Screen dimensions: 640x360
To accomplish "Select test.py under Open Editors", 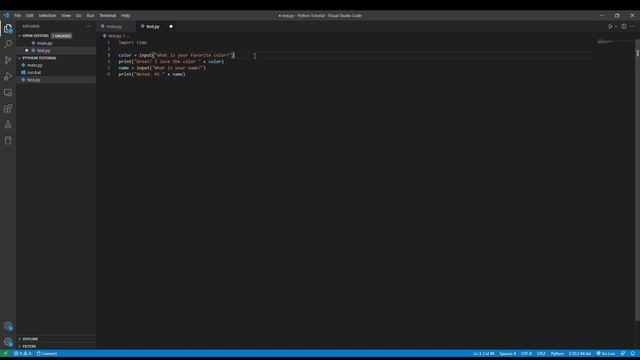I will (56, 51).
